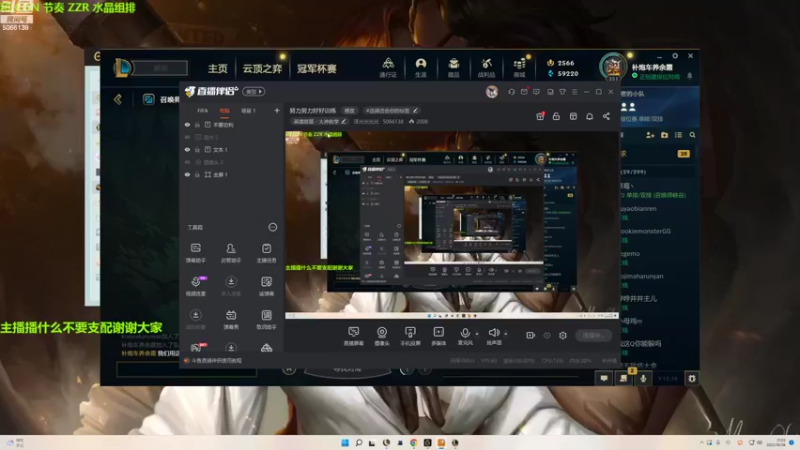Open the 冠军杯赛 tab in League client
Image resolution: width=800 pixels, height=450 pixels.
coord(317,68)
